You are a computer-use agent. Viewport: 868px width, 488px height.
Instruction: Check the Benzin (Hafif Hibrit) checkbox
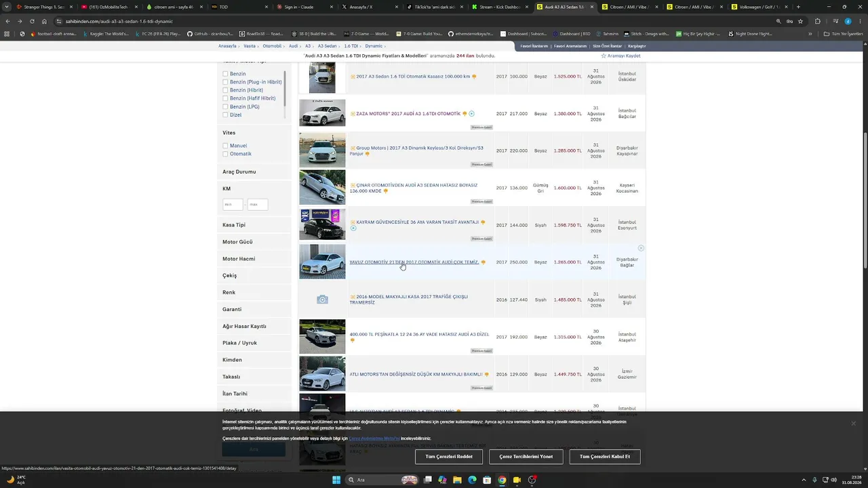(225, 98)
